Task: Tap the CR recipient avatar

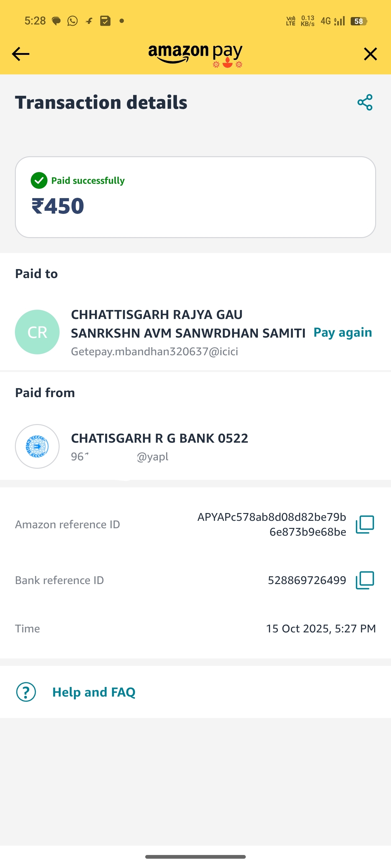Action: 37,332
